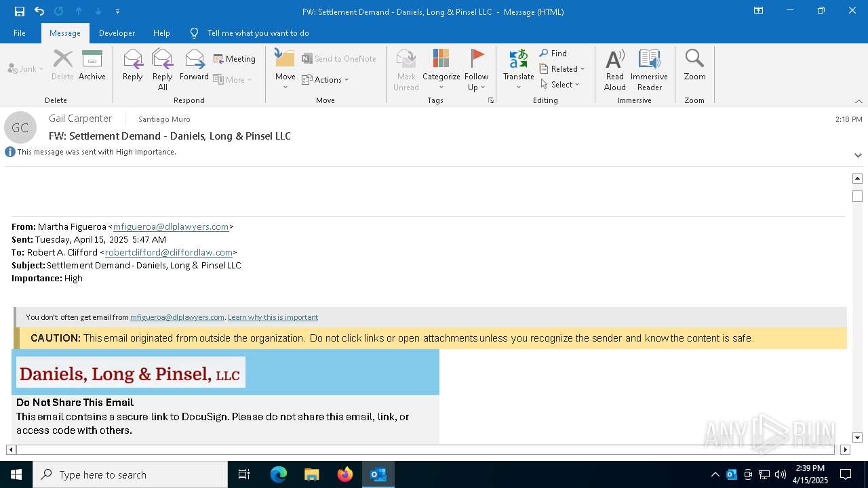Collapse the ribbon with the chevron
The image size is (868, 488).
pos(859,101)
